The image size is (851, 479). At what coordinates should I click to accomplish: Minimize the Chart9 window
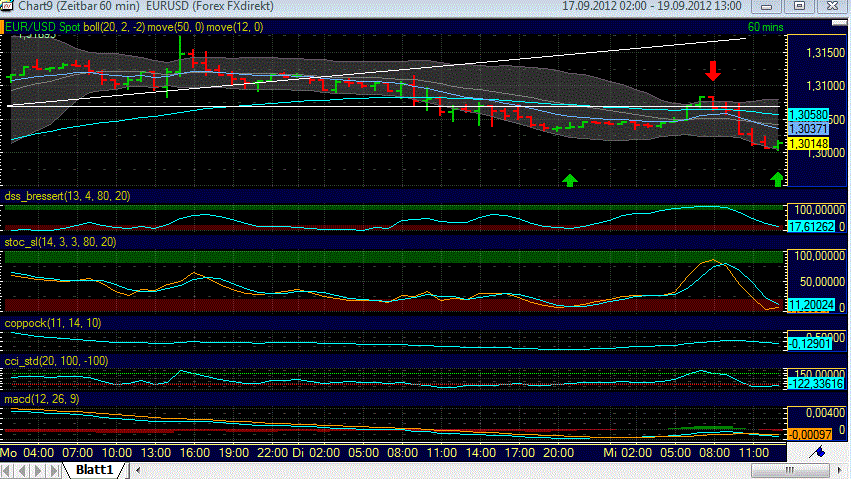[766, 7]
